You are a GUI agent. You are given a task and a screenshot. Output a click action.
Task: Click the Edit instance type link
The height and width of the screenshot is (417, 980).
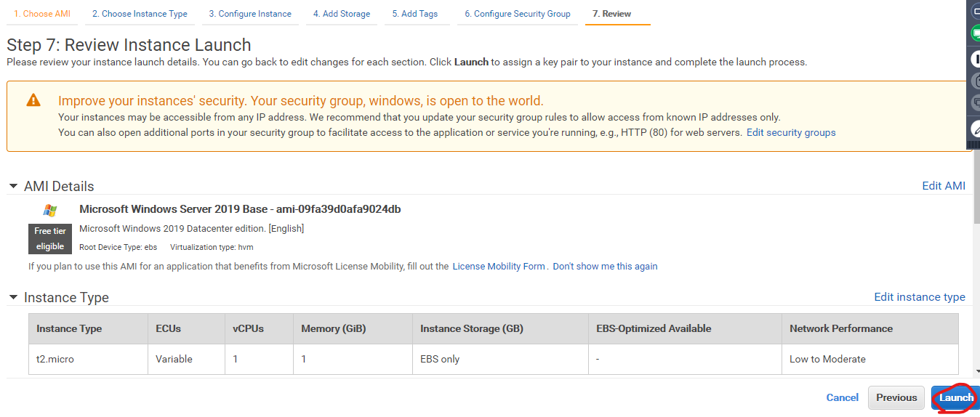[x=920, y=297]
